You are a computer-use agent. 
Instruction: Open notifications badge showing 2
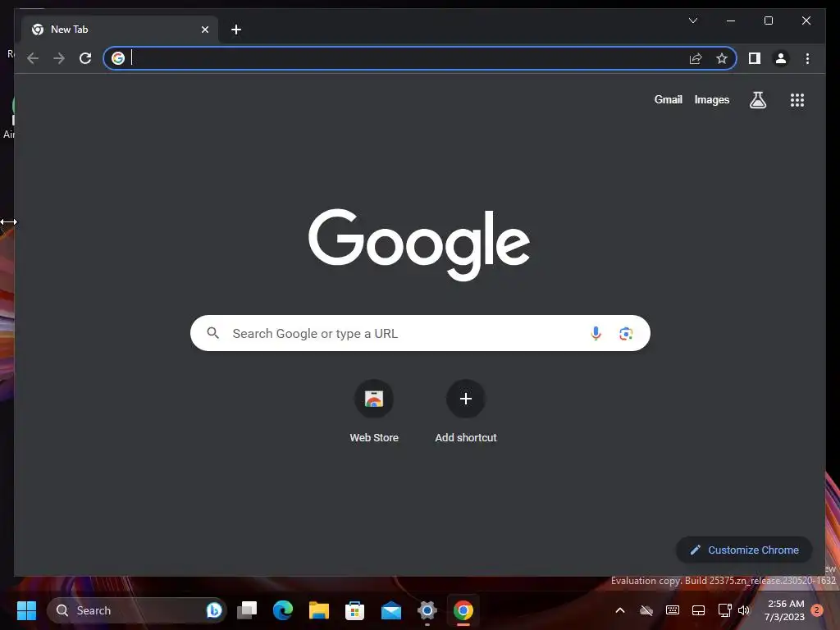817,609
